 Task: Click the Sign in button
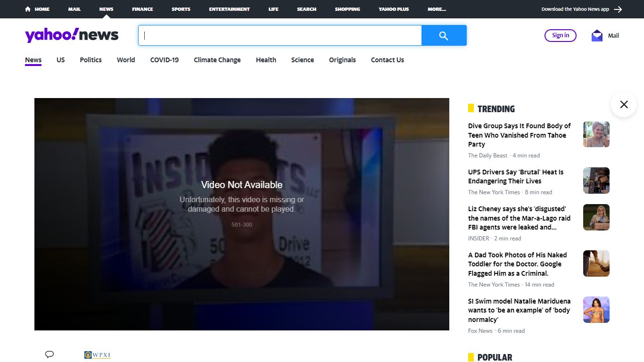point(561,35)
